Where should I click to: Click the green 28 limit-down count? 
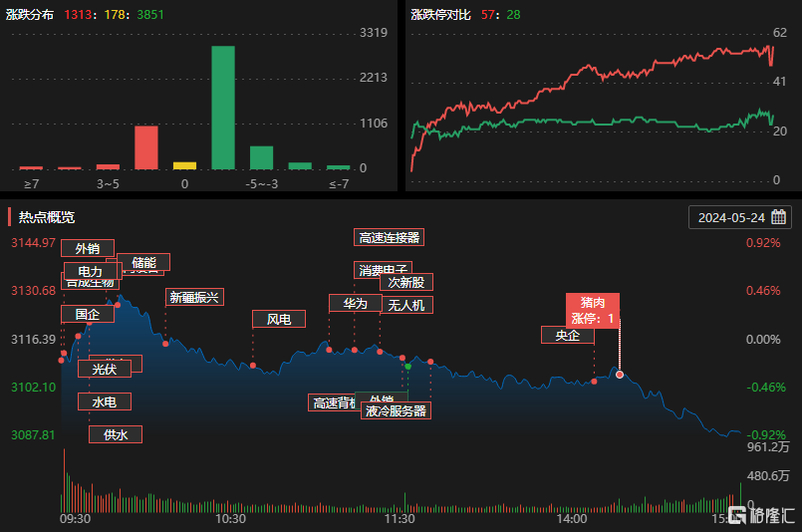[513, 14]
